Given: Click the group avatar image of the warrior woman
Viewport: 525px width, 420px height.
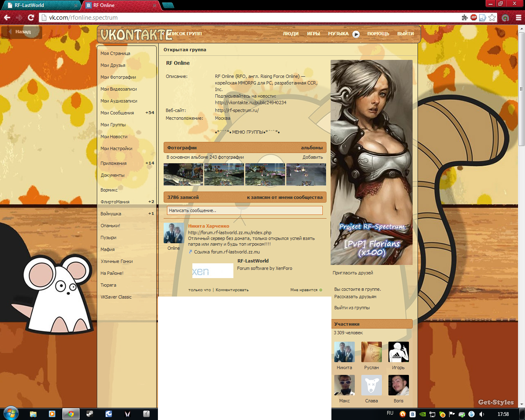Looking at the screenshot, I should tap(372, 162).
